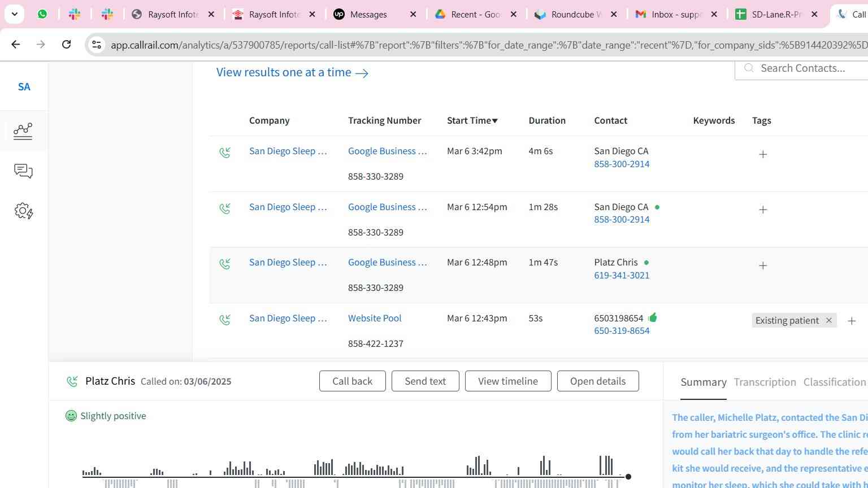
Task: Click the playhead marker at waveform end
Action: tap(628, 477)
